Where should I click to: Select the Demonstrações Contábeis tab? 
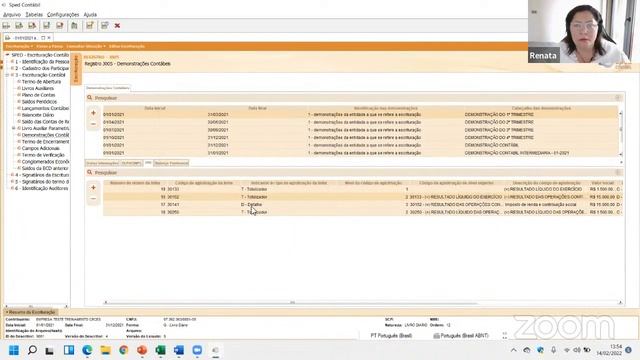tap(108, 88)
